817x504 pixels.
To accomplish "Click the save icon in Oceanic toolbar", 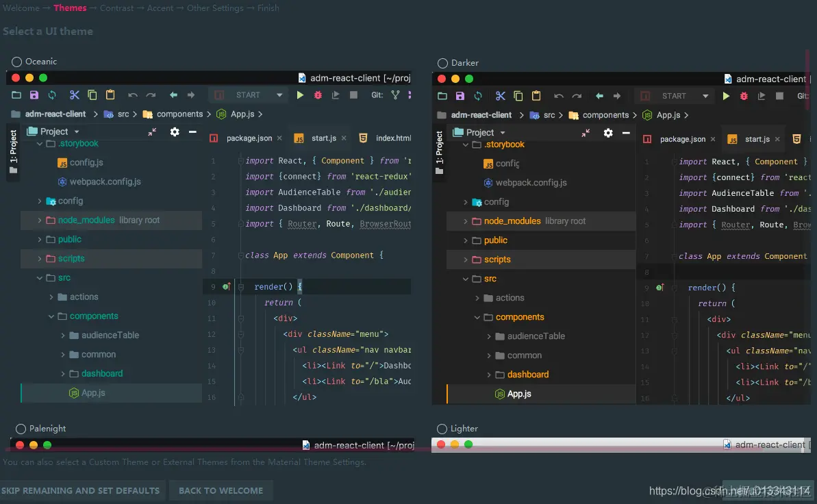I will (x=34, y=95).
